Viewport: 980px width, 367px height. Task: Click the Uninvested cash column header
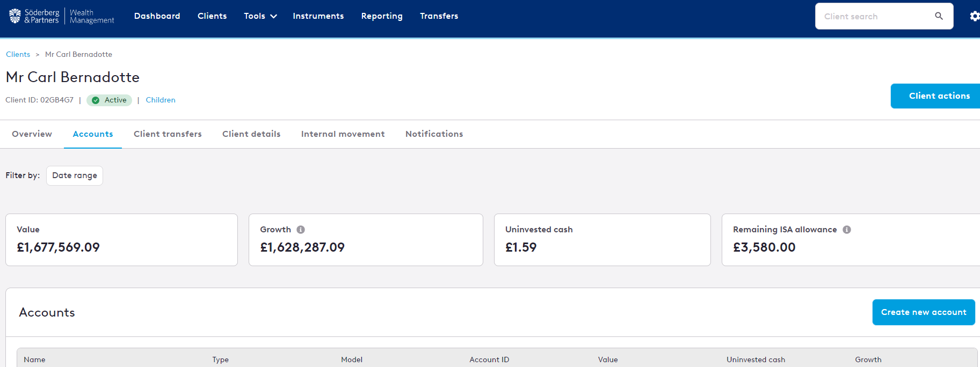(x=756, y=359)
